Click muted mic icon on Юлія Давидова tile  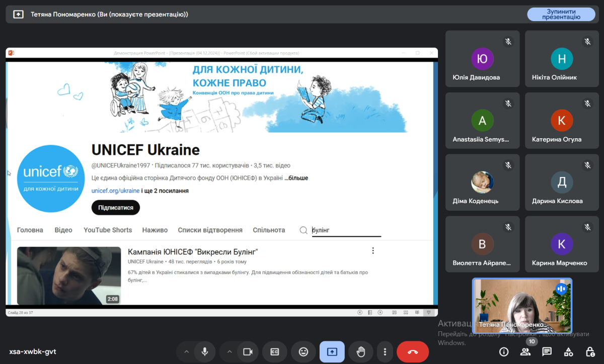[508, 42]
